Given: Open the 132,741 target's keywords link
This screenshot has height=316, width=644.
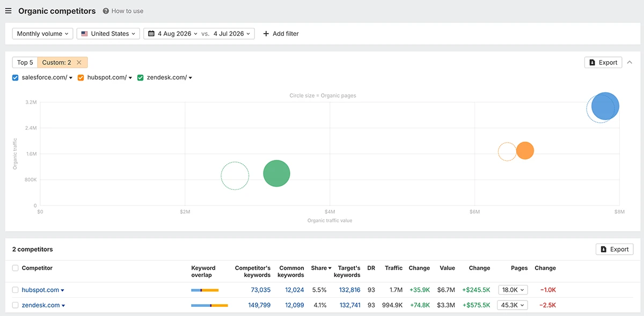Looking at the screenshot, I should [350, 305].
